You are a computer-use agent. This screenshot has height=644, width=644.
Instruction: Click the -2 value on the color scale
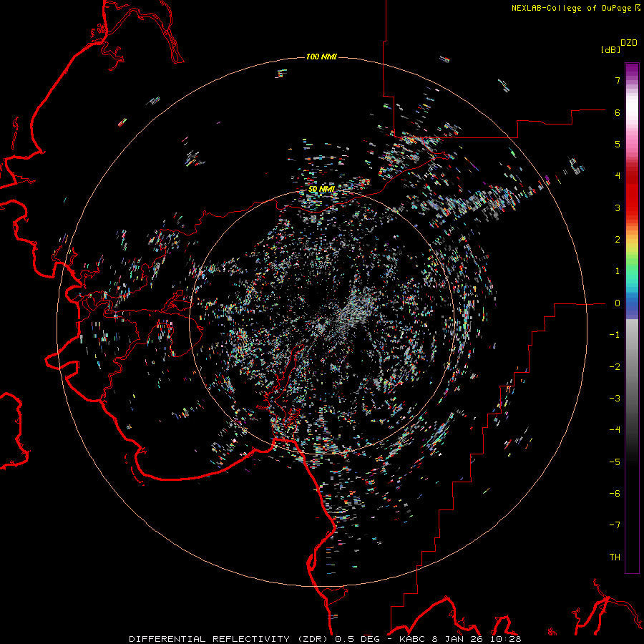click(x=615, y=367)
